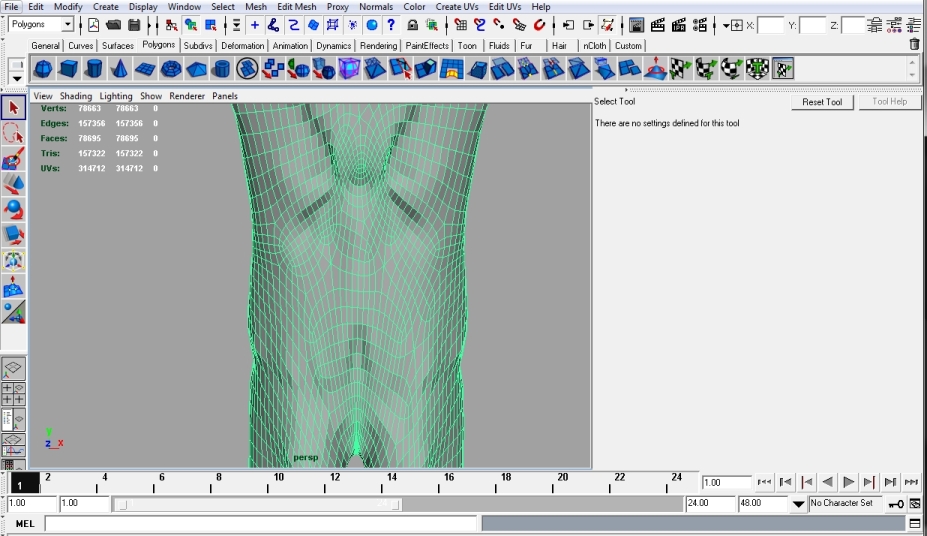The image size is (927, 536).
Task: Create a polygon pyramid from the shelf
Action: [x=196, y=69]
